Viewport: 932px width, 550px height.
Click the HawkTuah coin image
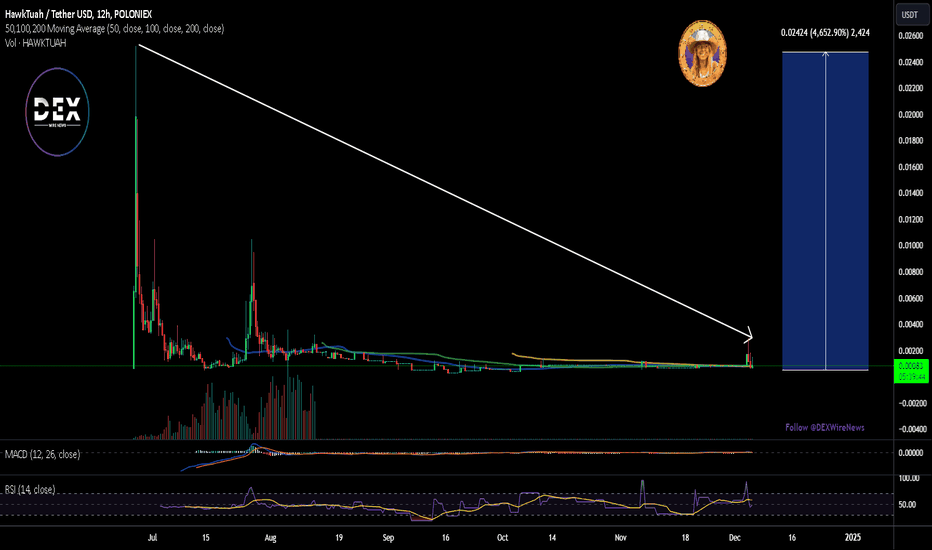pos(703,54)
